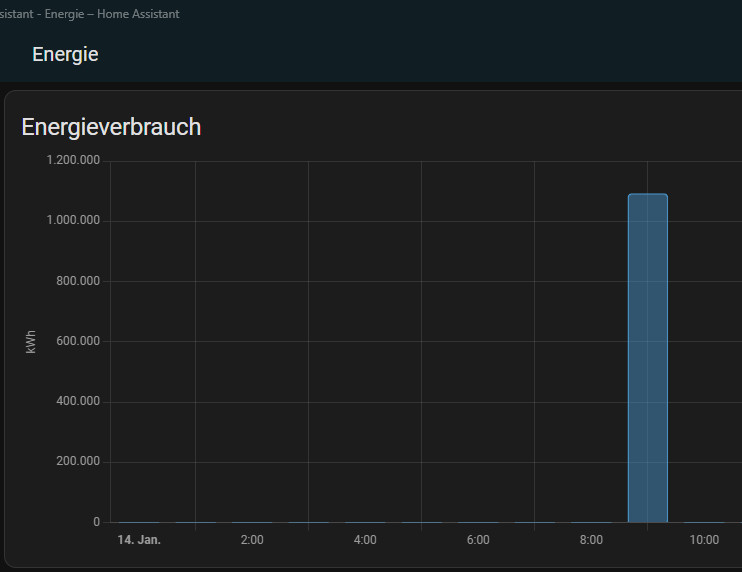Click the 14. Jan. date label
Viewport: 742px width, 572px height.
coord(139,540)
